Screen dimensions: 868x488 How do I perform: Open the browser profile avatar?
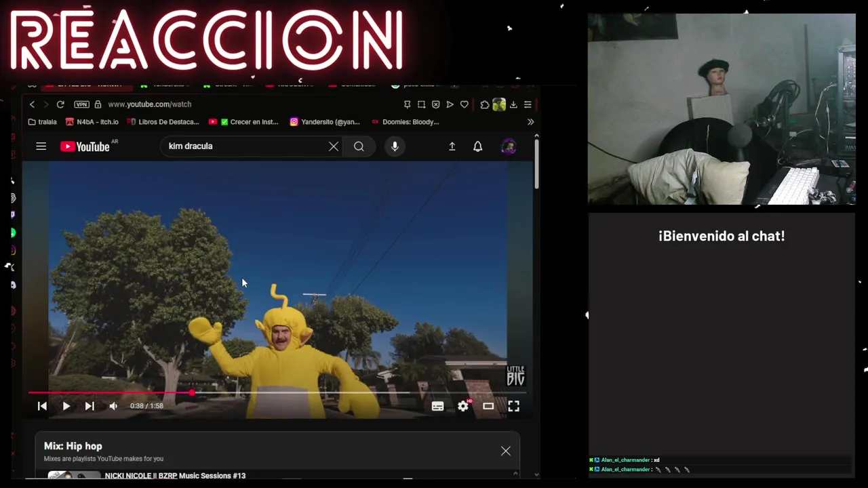coord(499,104)
